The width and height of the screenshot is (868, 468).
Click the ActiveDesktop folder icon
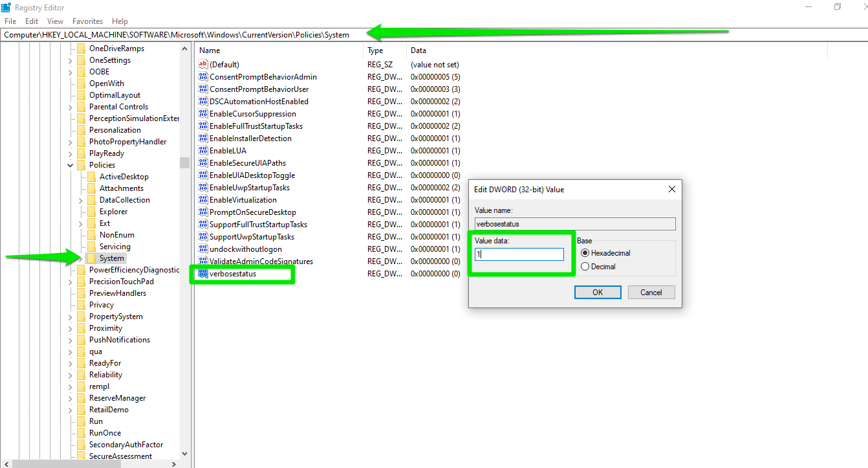(91, 177)
